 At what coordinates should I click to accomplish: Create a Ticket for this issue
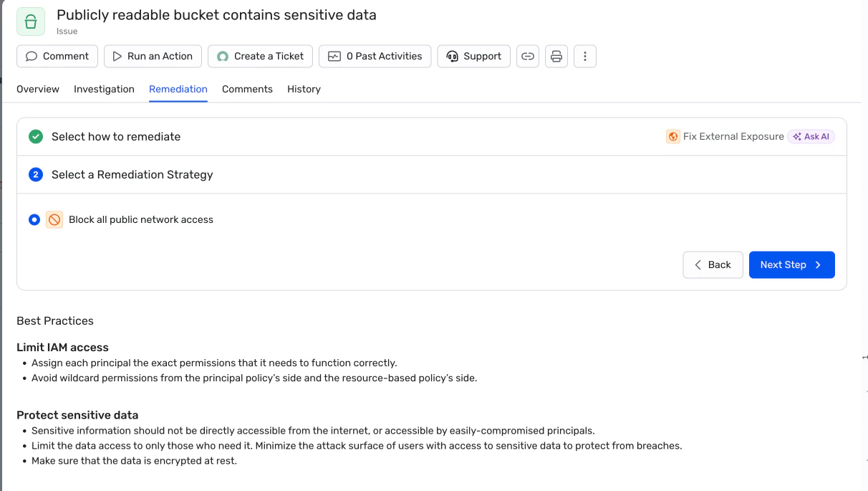[260, 56]
